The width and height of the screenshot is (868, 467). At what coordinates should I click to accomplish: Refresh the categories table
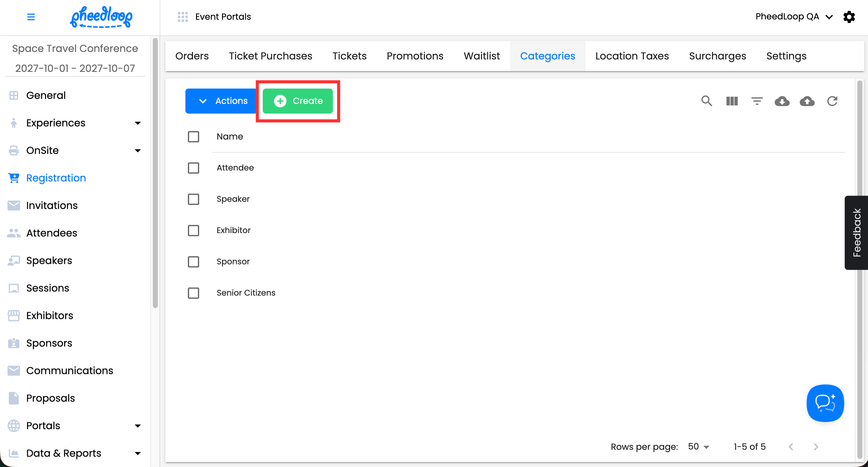click(x=832, y=101)
